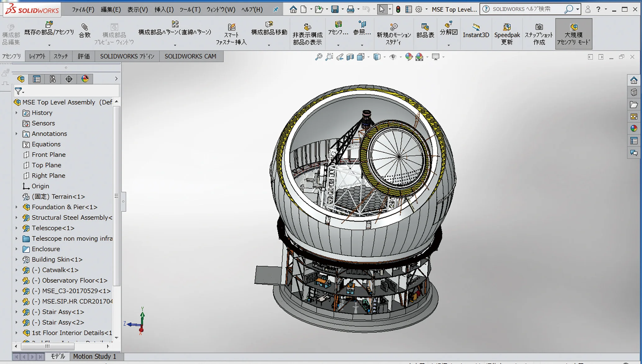Screen dimensions: 642x364
Task: Click the Section View icon
Action: (350, 57)
